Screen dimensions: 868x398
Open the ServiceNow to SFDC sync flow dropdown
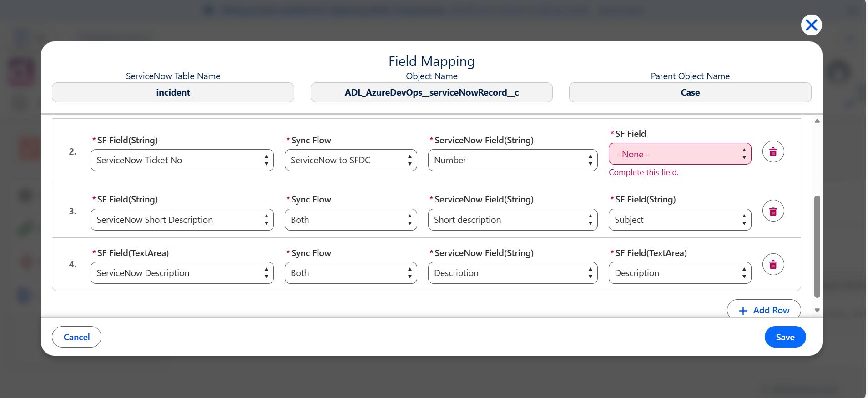click(351, 160)
